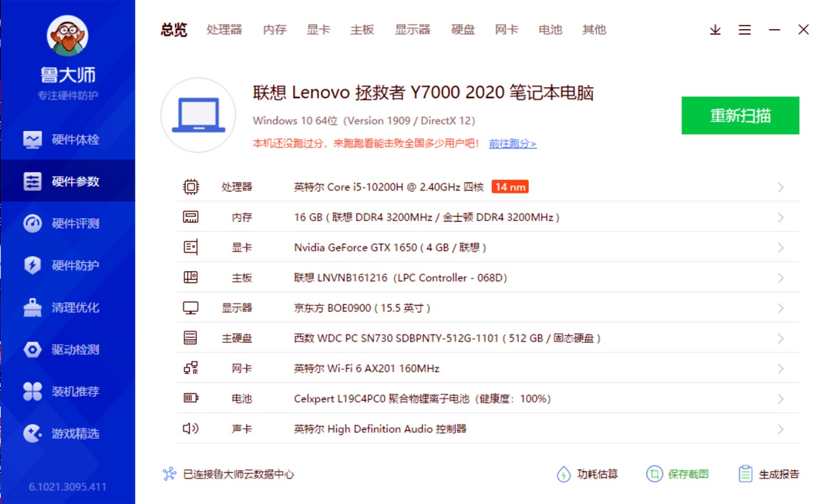Expand the 声卡 row chevron
The image size is (824, 504).
click(781, 429)
